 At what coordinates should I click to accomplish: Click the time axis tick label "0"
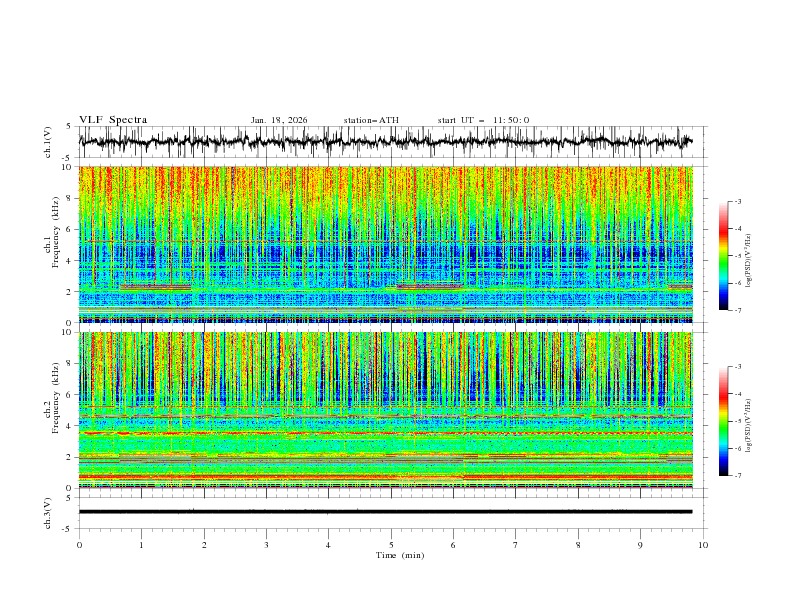pyautogui.click(x=79, y=545)
